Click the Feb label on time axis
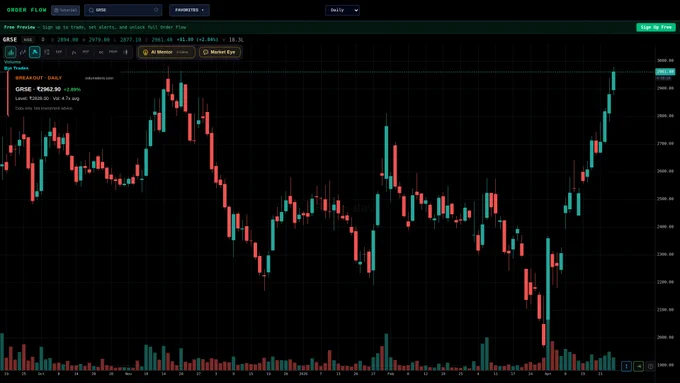This screenshot has width=680, height=383. (x=390, y=373)
